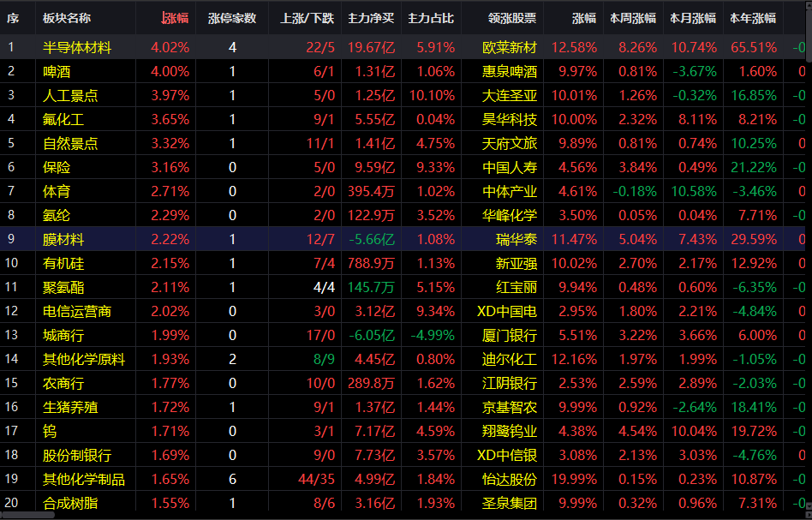
Task: Select the 股份制银行 sector
Action: tap(76, 455)
